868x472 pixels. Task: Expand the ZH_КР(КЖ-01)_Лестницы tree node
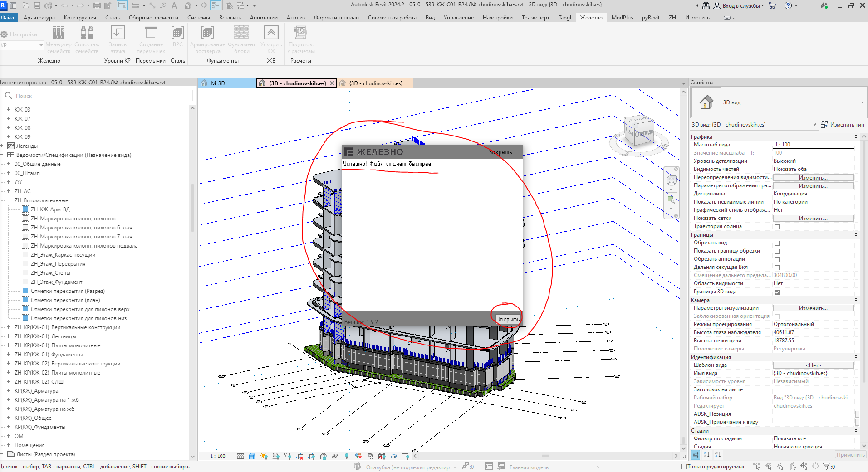coord(9,336)
